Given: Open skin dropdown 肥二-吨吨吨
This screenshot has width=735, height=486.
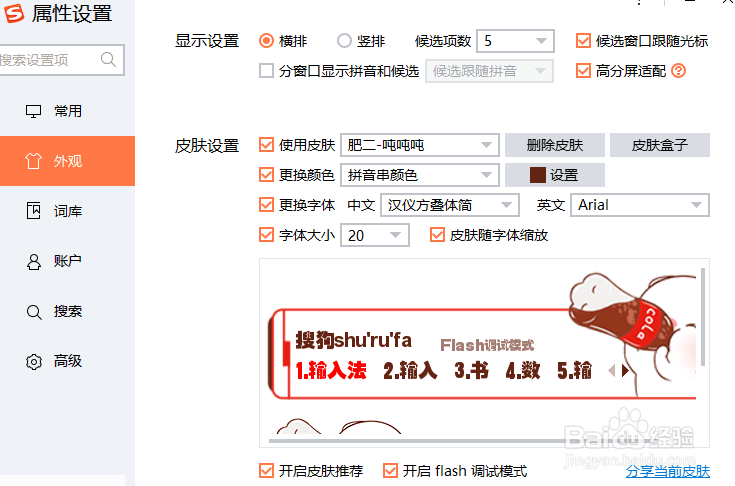Looking at the screenshot, I should point(420,145).
